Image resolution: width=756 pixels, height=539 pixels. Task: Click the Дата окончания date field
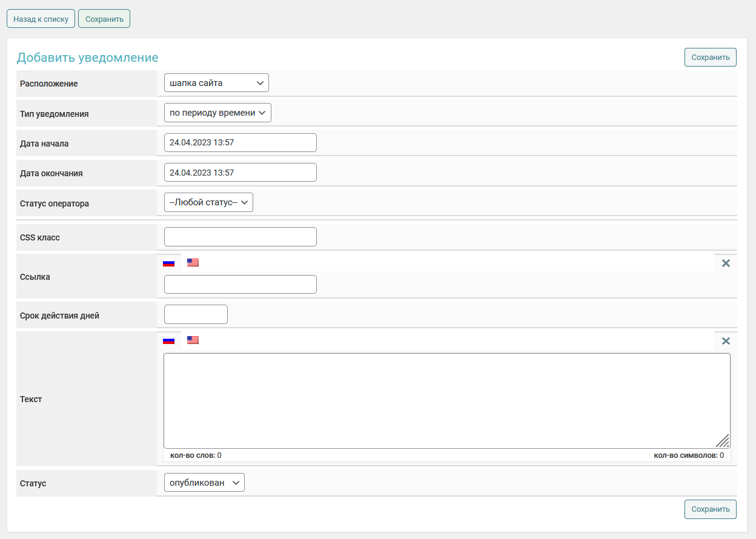pyautogui.click(x=240, y=173)
